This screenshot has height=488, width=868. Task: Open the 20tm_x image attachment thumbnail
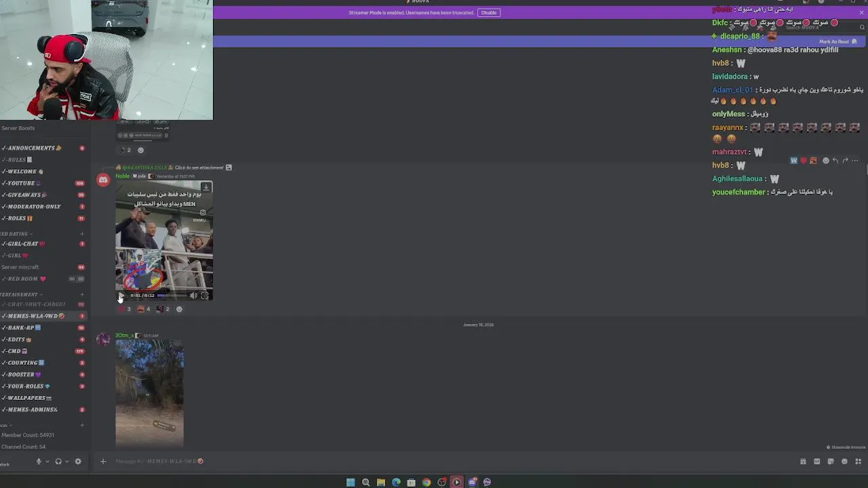pyautogui.click(x=149, y=393)
